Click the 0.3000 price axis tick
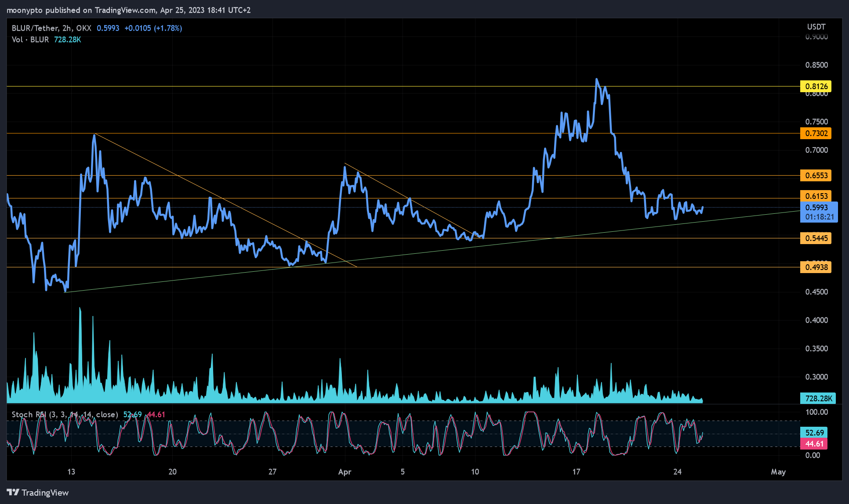This screenshot has height=504, width=849. pos(816,377)
